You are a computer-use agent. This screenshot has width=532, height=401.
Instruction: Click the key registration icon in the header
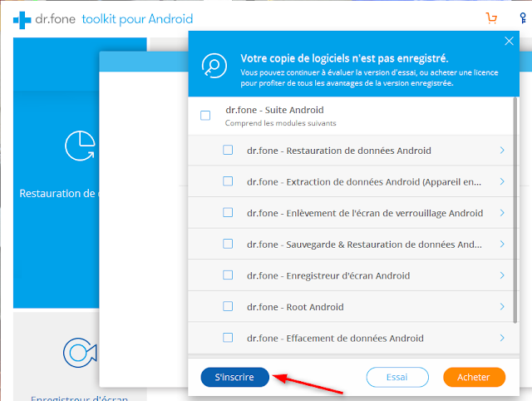(523, 18)
